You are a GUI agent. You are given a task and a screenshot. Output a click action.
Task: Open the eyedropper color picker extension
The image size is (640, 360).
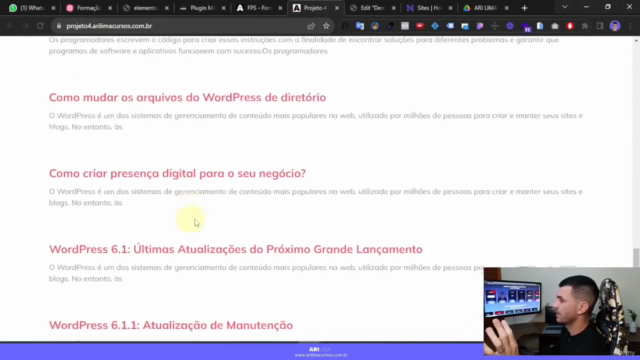tap(390, 26)
